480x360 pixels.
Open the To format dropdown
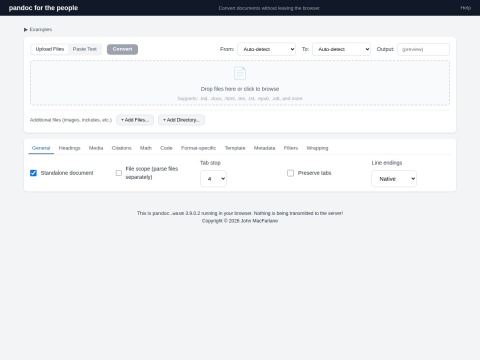pos(341,49)
